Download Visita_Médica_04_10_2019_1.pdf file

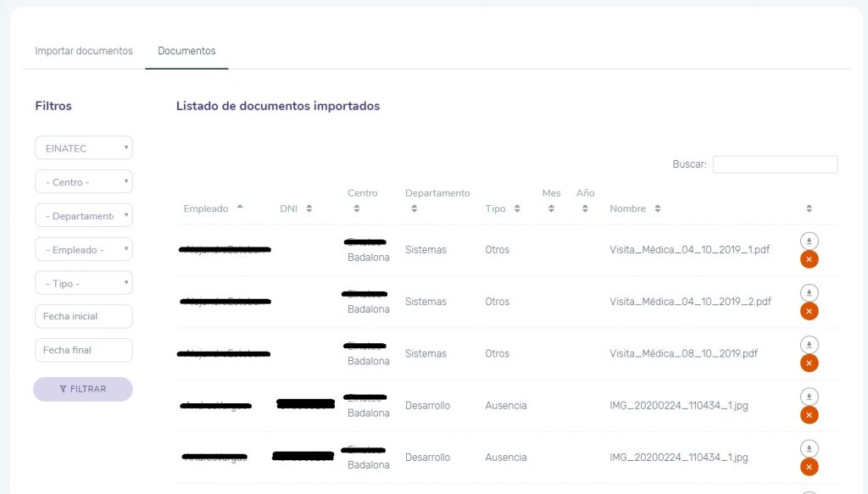pos(809,241)
